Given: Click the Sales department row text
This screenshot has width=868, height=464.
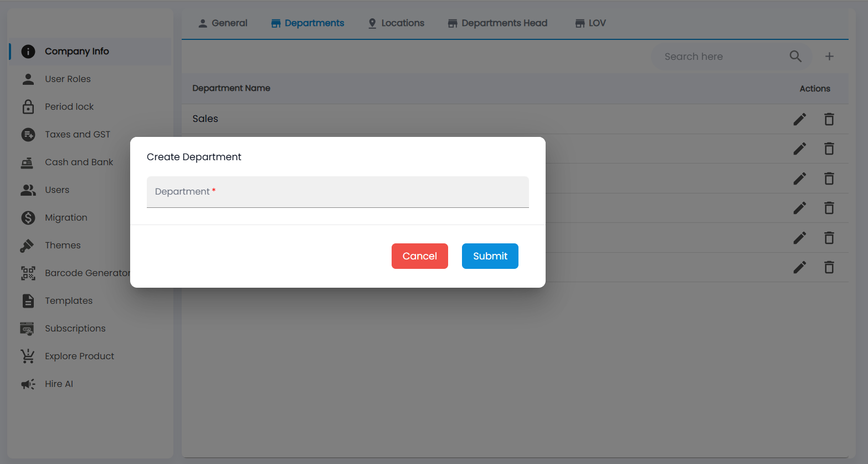Looking at the screenshot, I should click(206, 119).
